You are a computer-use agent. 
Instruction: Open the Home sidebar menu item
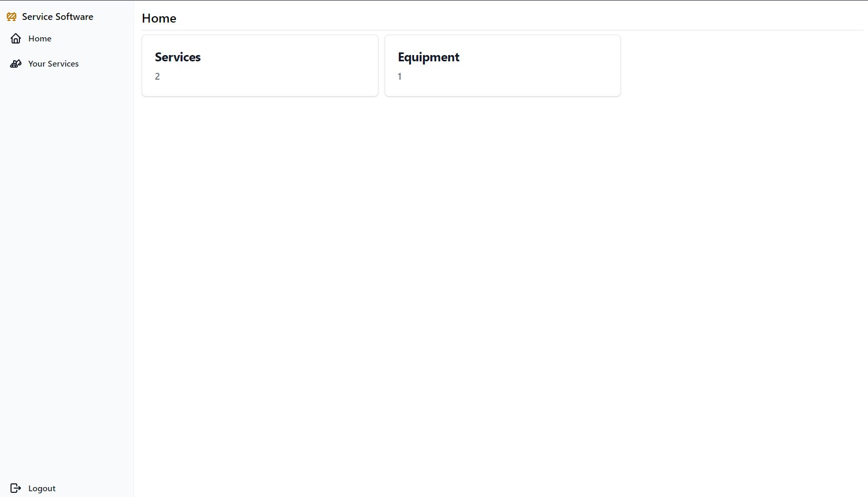[x=40, y=39]
